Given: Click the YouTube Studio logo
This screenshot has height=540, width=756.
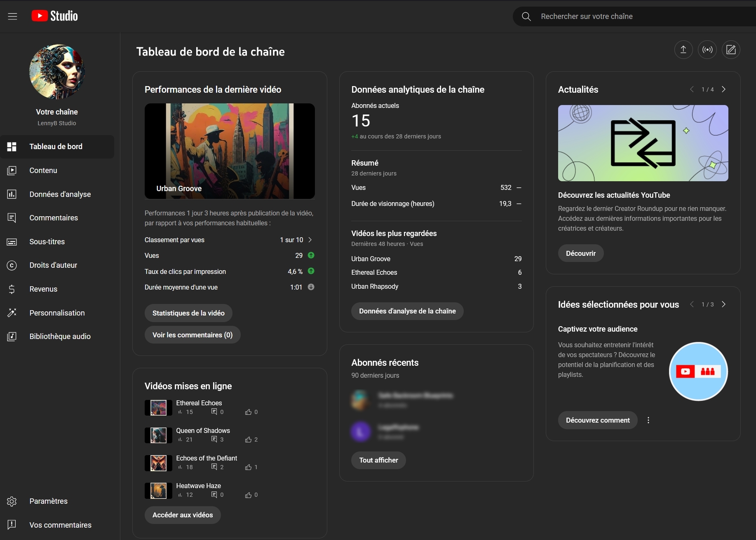Looking at the screenshot, I should coord(55,16).
